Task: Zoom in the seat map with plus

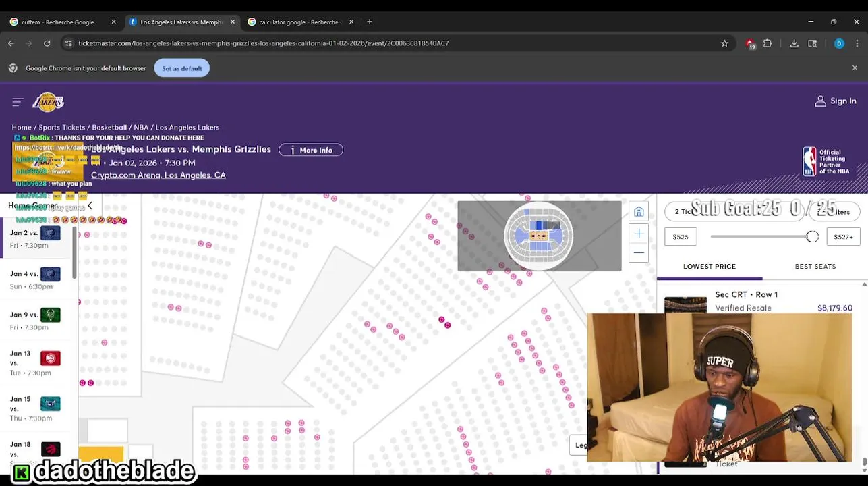Action: [x=639, y=234]
